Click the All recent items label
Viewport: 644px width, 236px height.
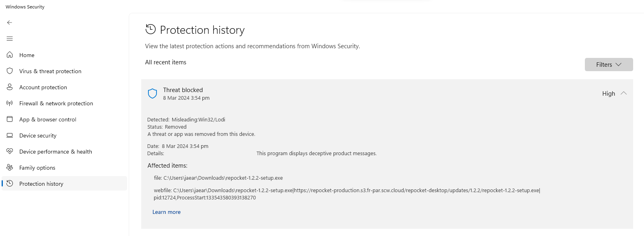click(x=166, y=62)
